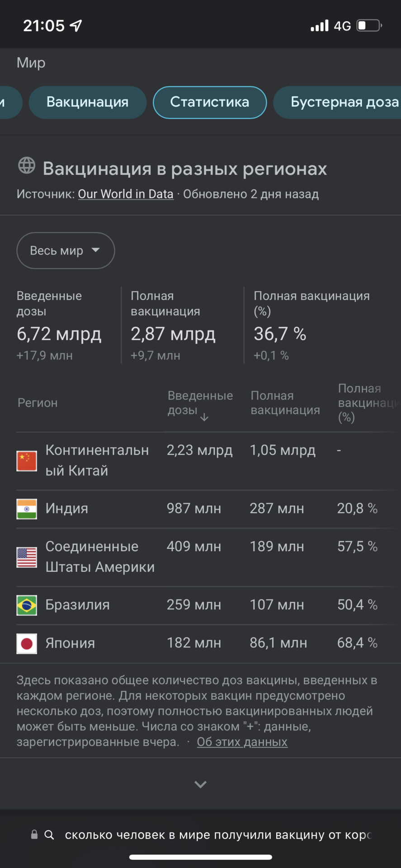Open the Весь мир region dropdown
Viewport: 401px width, 868px height.
[x=66, y=250]
